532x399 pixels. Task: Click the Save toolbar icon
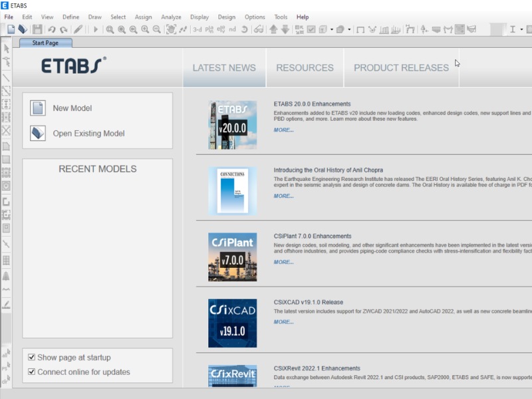[37, 29]
